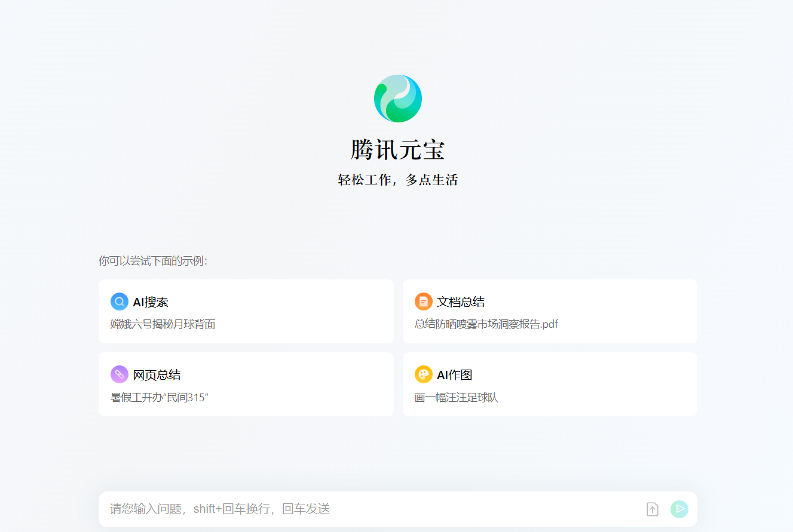Select the AI搜索 card title
The height and width of the screenshot is (532, 793).
coord(151,302)
